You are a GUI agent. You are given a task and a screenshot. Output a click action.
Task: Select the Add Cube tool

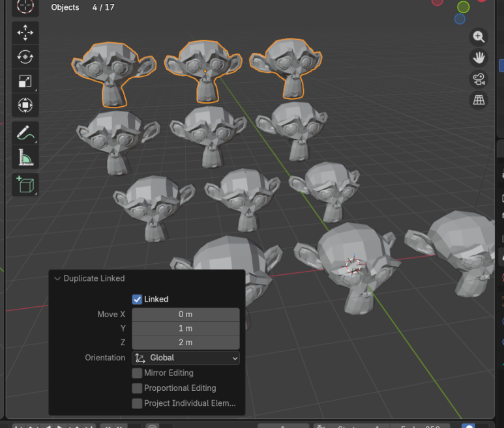click(25, 185)
